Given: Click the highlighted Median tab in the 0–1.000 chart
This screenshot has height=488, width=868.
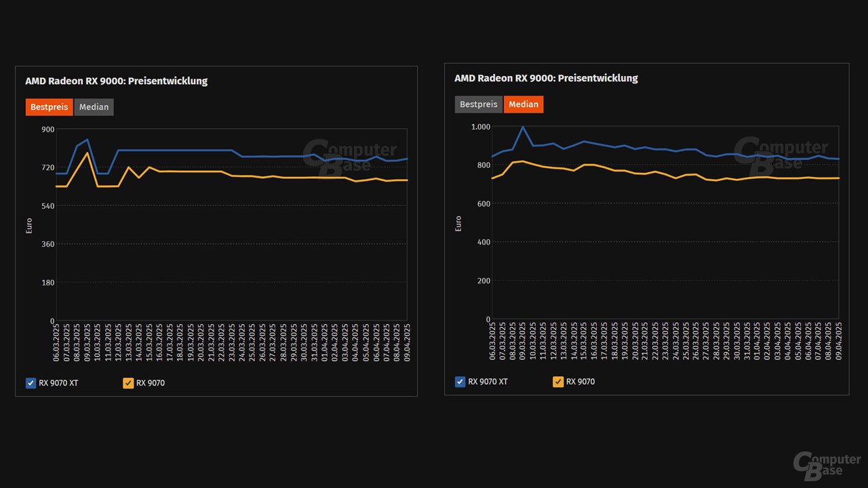Looking at the screenshot, I should click(x=523, y=104).
